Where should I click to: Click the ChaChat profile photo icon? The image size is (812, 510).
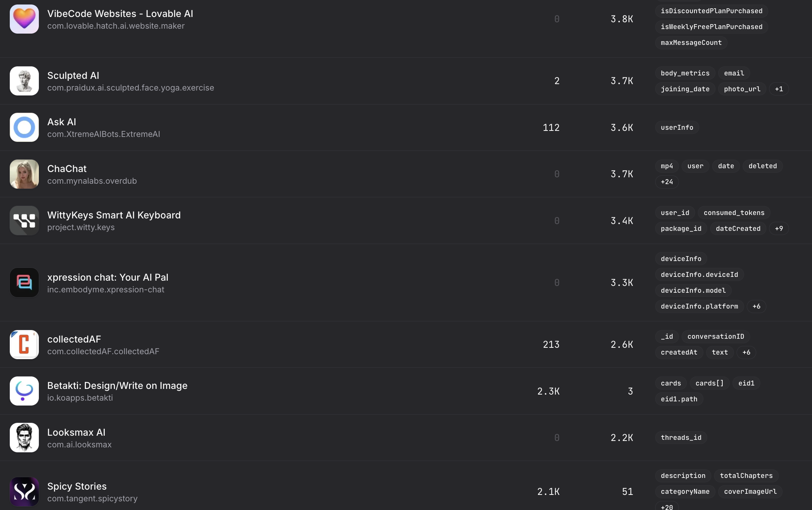click(x=24, y=174)
